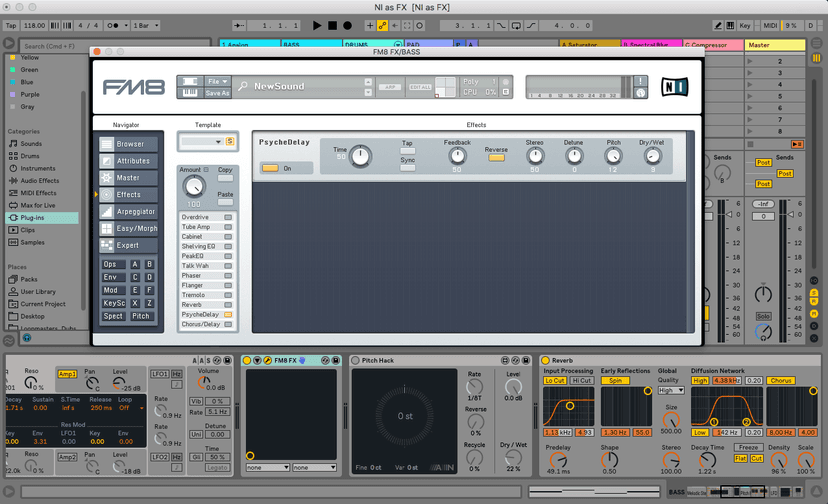This screenshot has height=504, width=828.
Task: Open second 'none' dropdown in FM8 FX
Action: click(314, 468)
